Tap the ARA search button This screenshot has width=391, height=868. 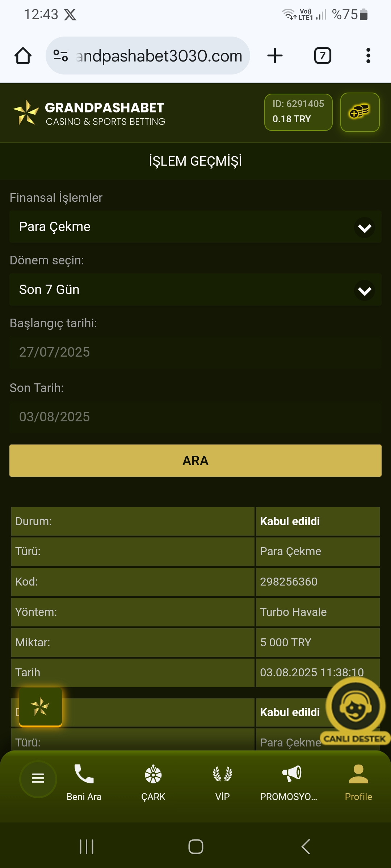(195, 460)
